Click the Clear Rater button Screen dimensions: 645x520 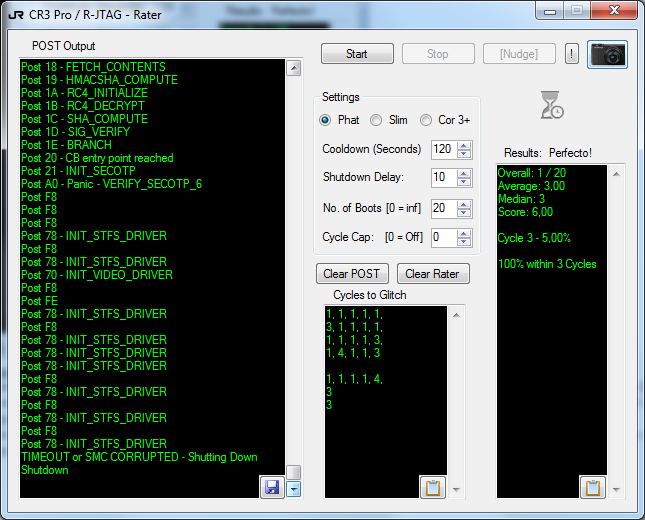tap(433, 274)
